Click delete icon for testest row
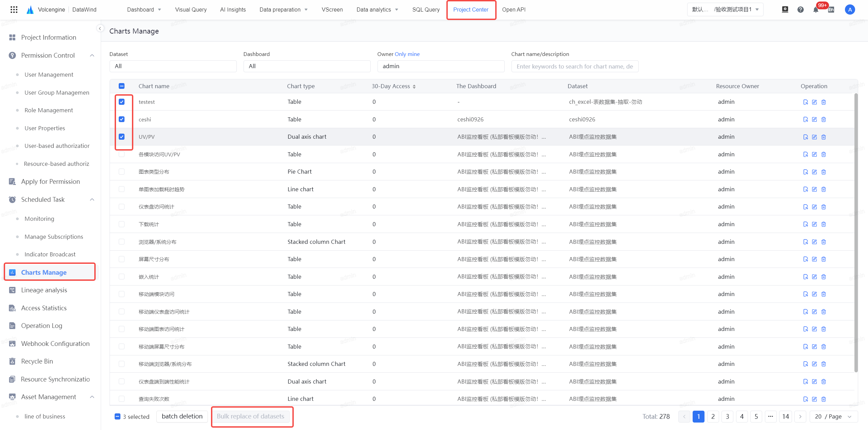Viewport: 868px width, 430px height. tap(824, 102)
